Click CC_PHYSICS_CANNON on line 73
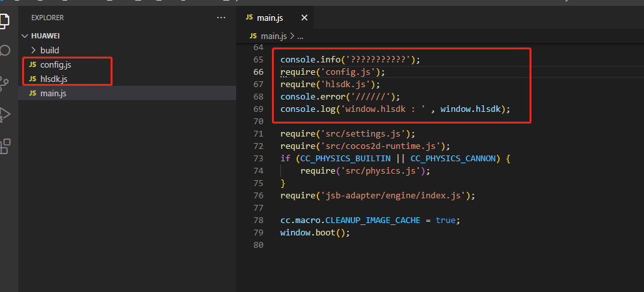Viewport: 644px width, 292px height. (x=453, y=158)
